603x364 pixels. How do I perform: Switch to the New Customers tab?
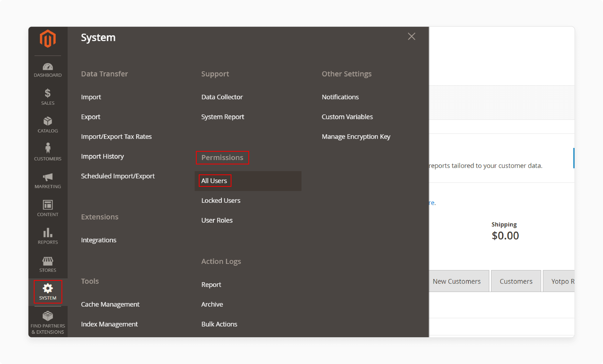pos(459,281)
